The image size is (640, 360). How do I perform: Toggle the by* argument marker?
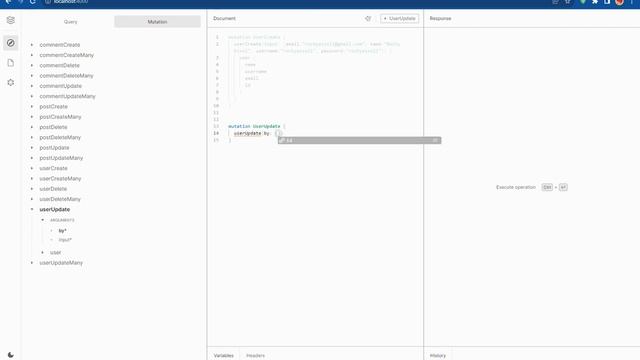[x=52, y=231]
